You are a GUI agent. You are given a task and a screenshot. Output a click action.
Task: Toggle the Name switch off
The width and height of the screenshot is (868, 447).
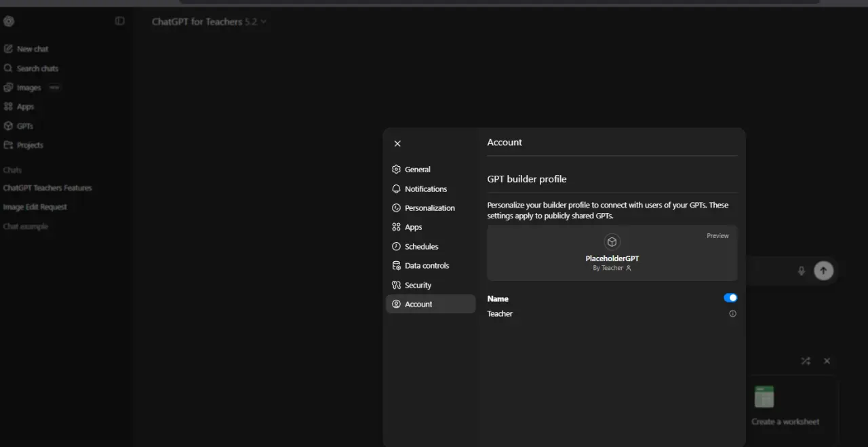click(730, 298)
